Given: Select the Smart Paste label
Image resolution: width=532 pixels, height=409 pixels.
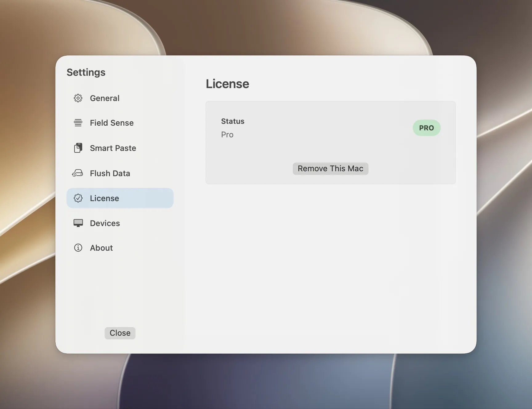Looking at the screenshot, I should point(113,148).
